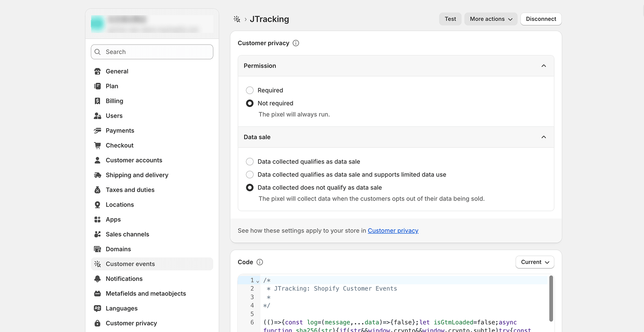Go to Sales channels settings

pyautogui.click(x=127, y=234)
